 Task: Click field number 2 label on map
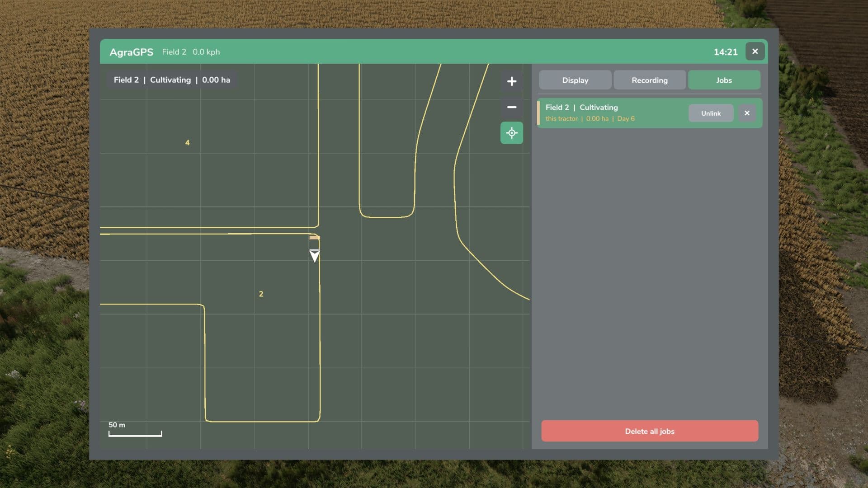tap(261, 294)
